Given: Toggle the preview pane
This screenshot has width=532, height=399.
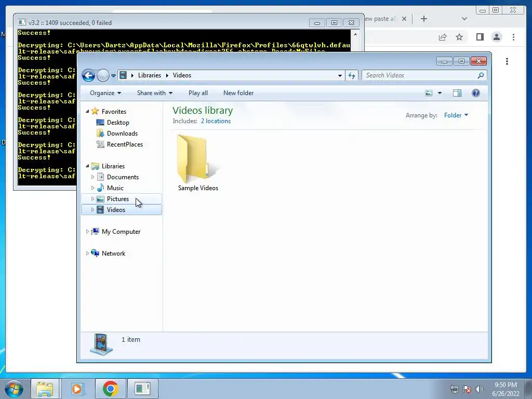Looking at the screenshot, I should coord(457,93).
